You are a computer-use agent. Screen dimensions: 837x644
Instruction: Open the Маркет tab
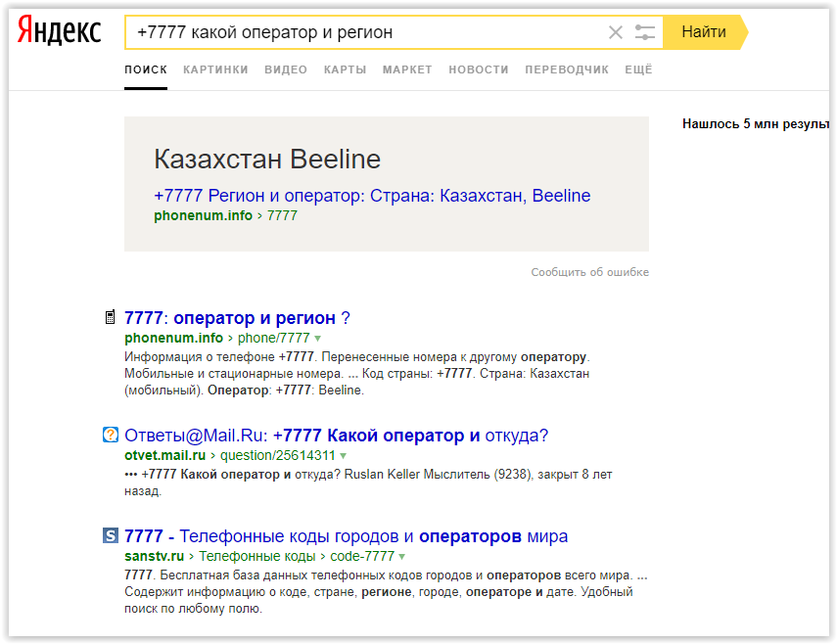click(x=407, y=69)
